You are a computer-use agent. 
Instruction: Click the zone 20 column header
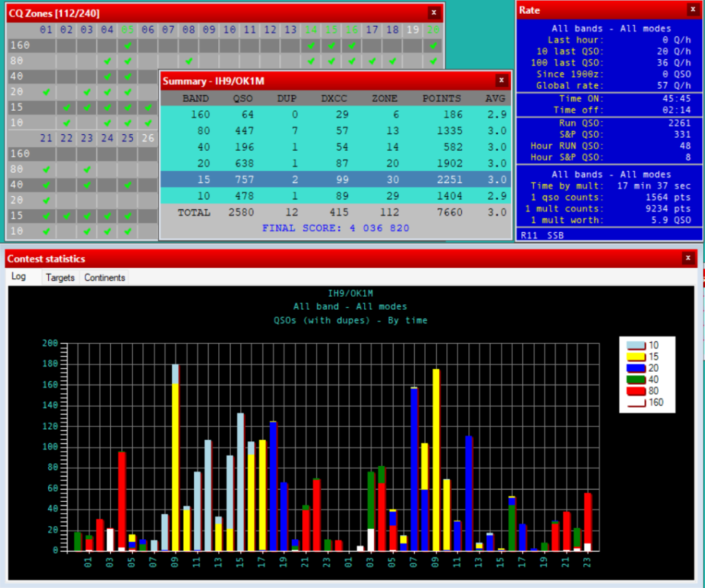[x=434, y=30]
